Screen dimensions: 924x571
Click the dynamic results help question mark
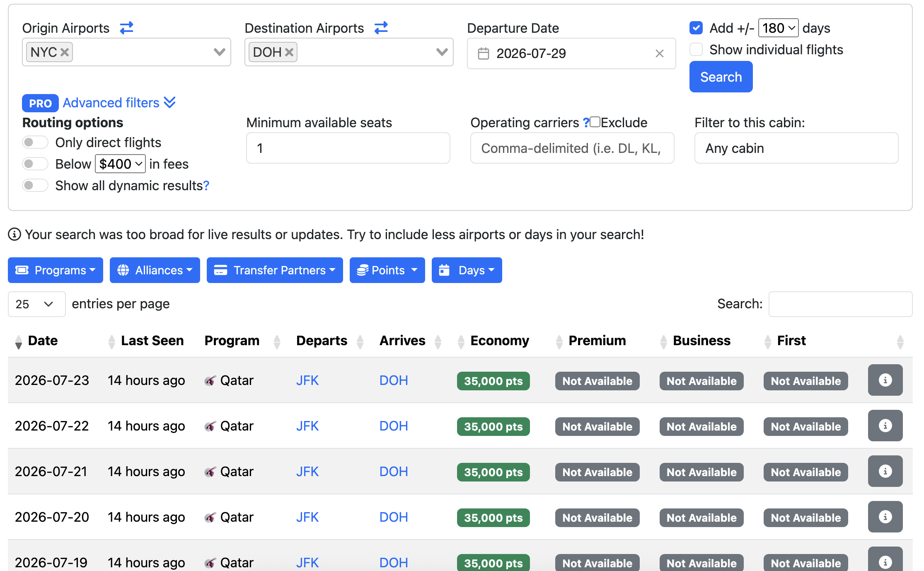pos(206,186)
